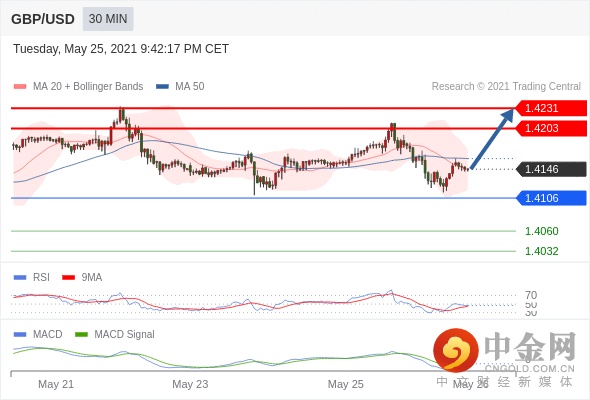Screen dimensions: 590x400
Task: Click the 30 MIN timeframe button
Action: (x=108, y=19)
